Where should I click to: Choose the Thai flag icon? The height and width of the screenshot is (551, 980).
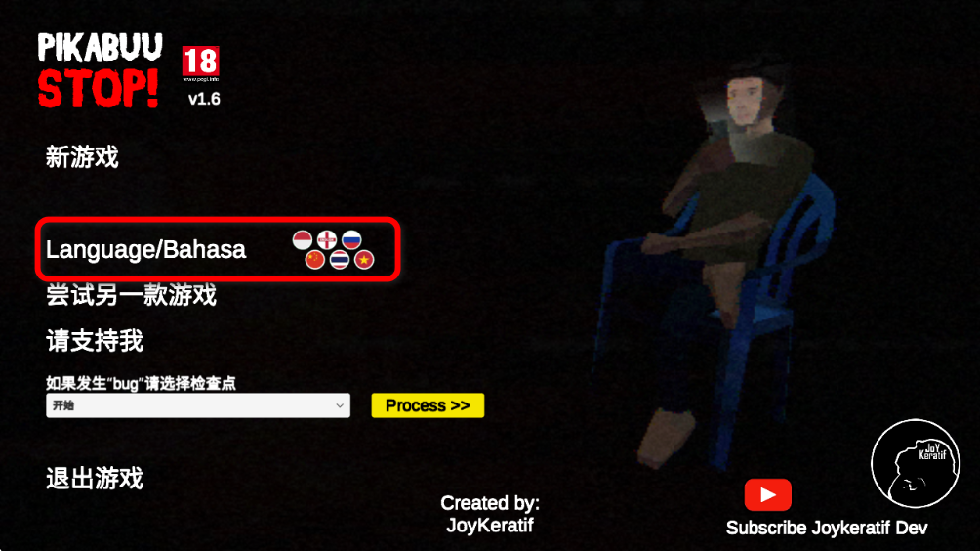[340, 260]
